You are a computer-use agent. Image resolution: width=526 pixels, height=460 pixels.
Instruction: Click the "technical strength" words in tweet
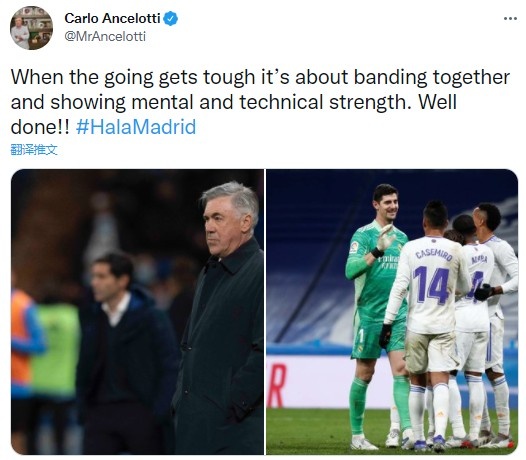pos(325,102)
